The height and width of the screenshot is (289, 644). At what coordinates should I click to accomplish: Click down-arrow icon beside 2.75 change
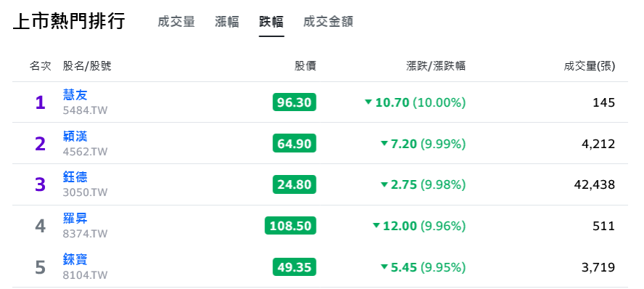384,184
